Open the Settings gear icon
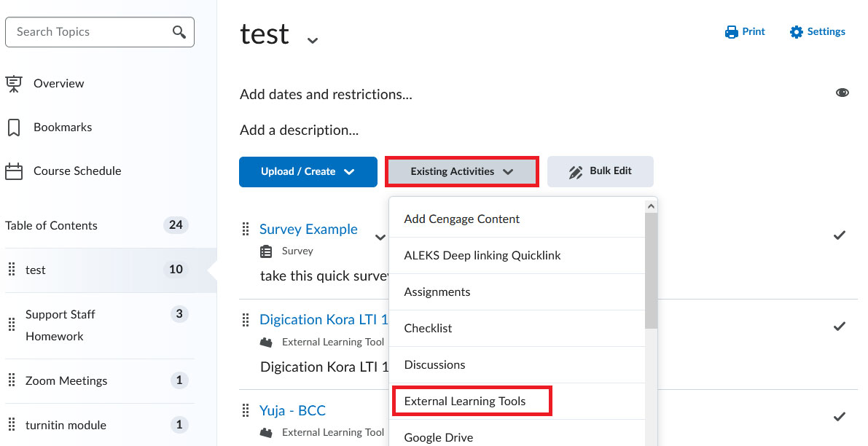 click(x=796, y=31)
